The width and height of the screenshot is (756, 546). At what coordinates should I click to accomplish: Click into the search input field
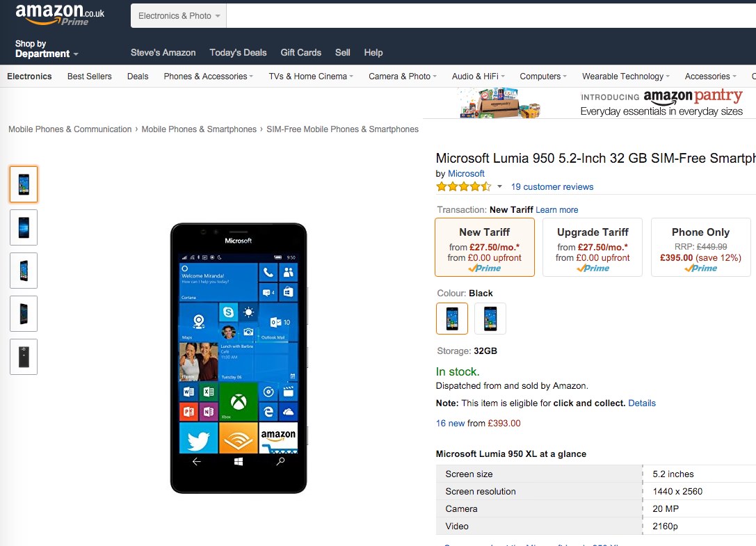(x=491, y=16)
